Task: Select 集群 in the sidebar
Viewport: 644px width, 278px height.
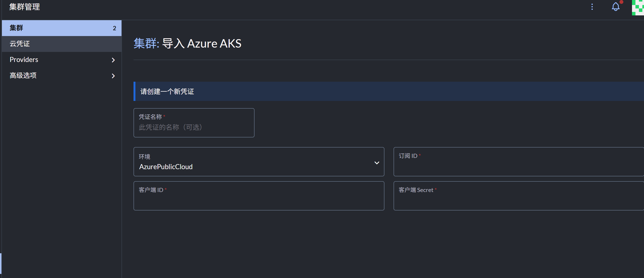Action: click(17, 28)
